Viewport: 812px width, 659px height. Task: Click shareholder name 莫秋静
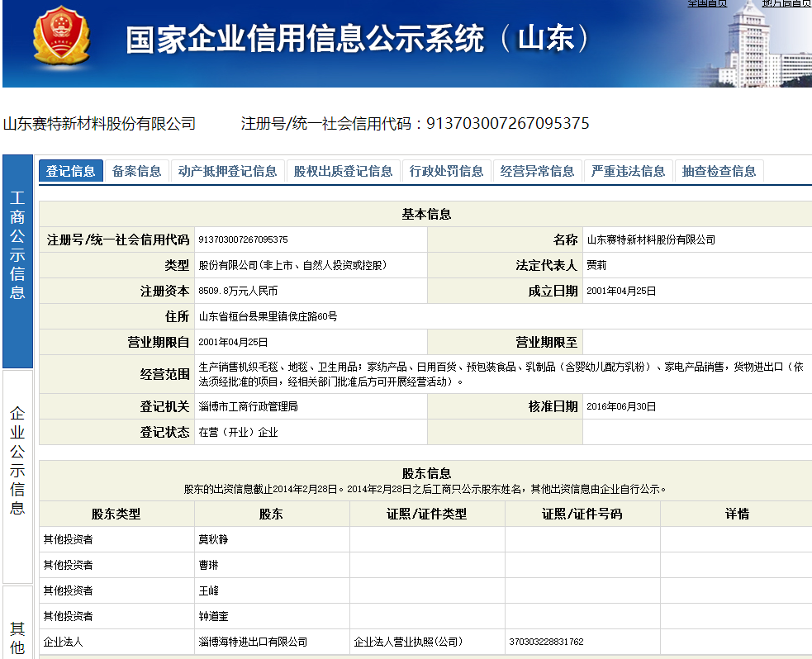pyautogui.click(x=214, y=539)
